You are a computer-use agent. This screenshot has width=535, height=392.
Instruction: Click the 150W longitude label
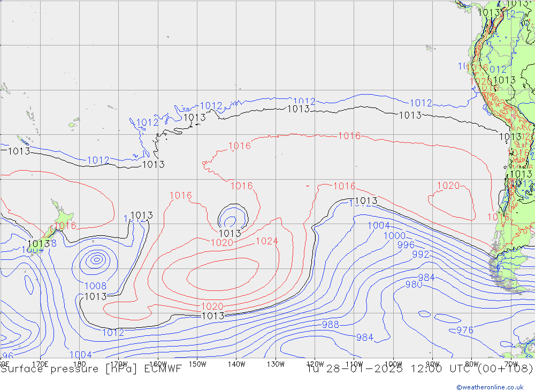[197, 364]
